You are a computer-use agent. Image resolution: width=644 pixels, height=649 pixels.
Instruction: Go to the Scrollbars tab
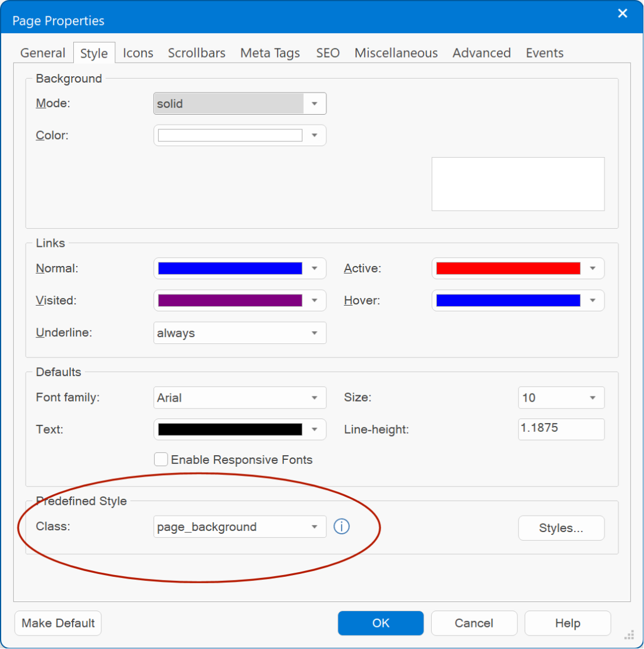coord(197,53)
